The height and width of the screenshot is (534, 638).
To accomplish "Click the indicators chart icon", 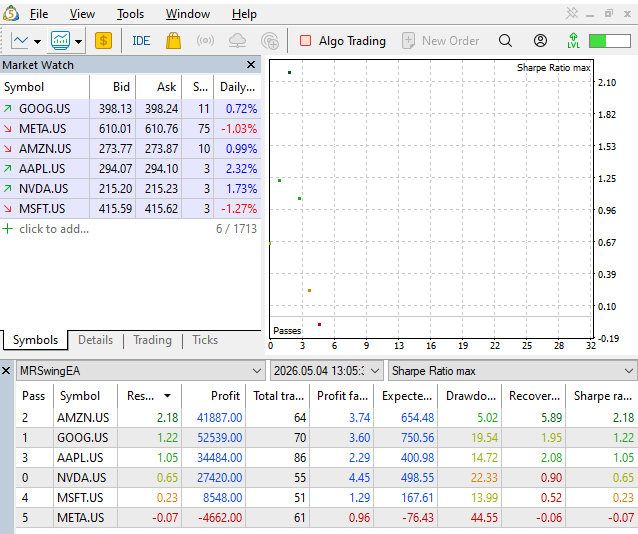I will click(x=61, y=41).
